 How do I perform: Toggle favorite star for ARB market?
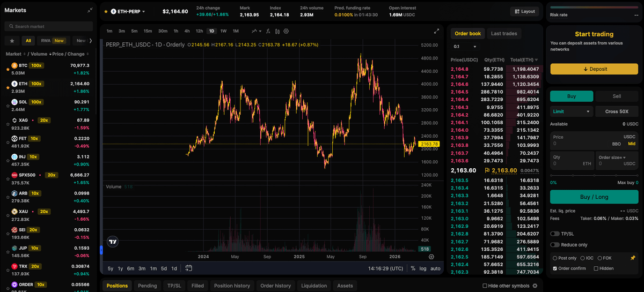pos(8,197)
